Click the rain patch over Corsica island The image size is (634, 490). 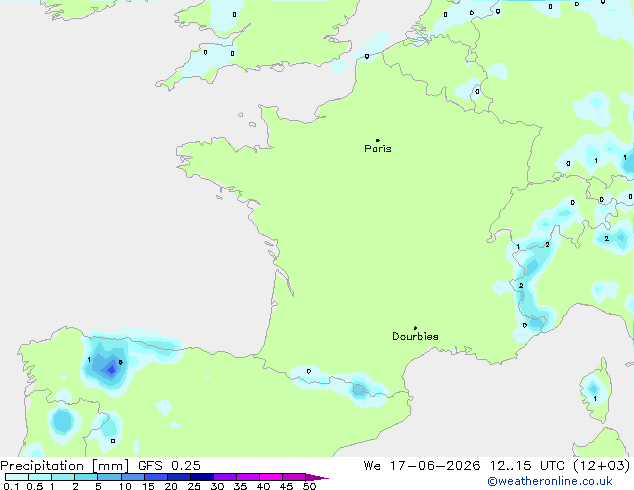pyautogui.click(x=593, y=389)
